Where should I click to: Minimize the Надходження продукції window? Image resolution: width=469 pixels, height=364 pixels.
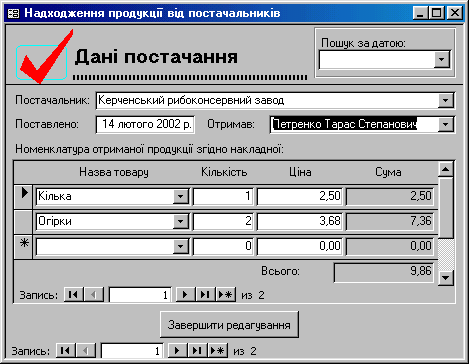click(421, 13)
